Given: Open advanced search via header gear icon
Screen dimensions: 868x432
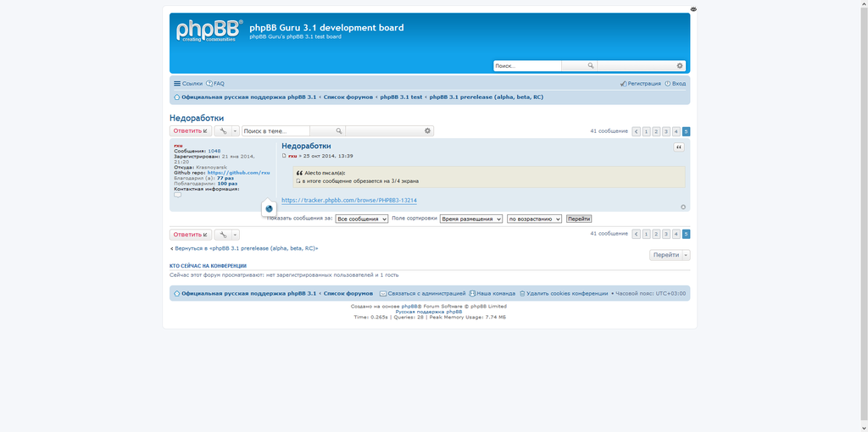Looking at the screenshot, I should tap(679, 66).
